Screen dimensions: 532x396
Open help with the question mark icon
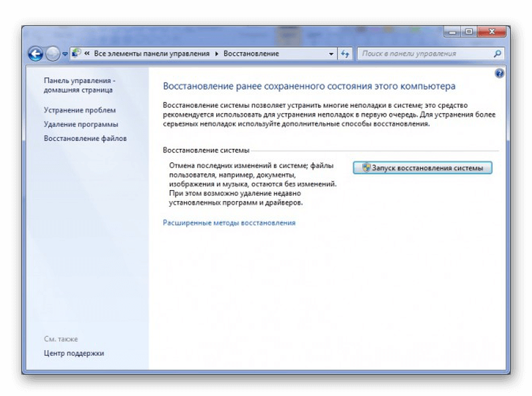click(x=499, y=73)
